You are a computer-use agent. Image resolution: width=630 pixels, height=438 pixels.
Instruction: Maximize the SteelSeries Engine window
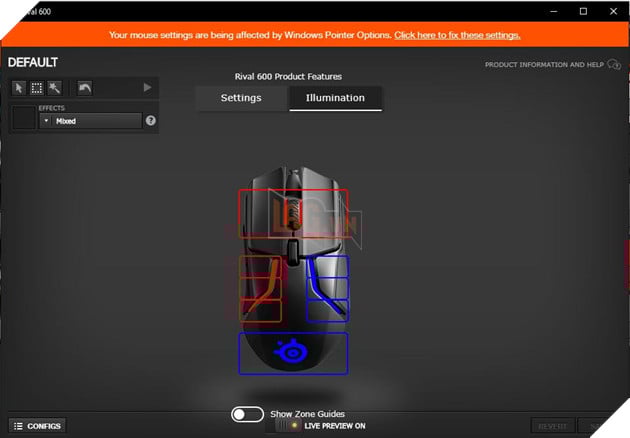[x=583, y=11]
